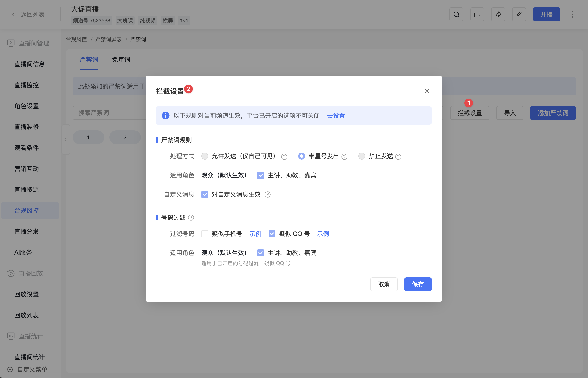Click 示例 link next to 疑似手机号

pos(255,234)
